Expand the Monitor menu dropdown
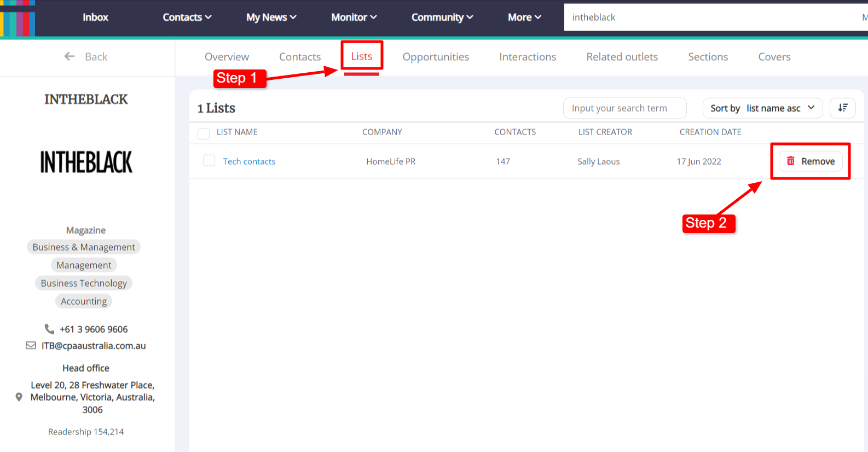The height and width of the screenshot is (452, 868). pyautogui.click(x=354, y=18)
